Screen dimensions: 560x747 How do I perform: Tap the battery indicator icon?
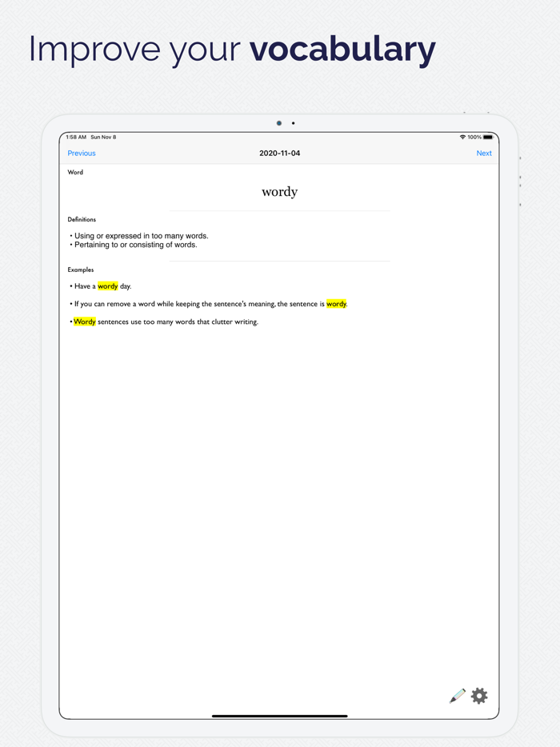point(488,138)
